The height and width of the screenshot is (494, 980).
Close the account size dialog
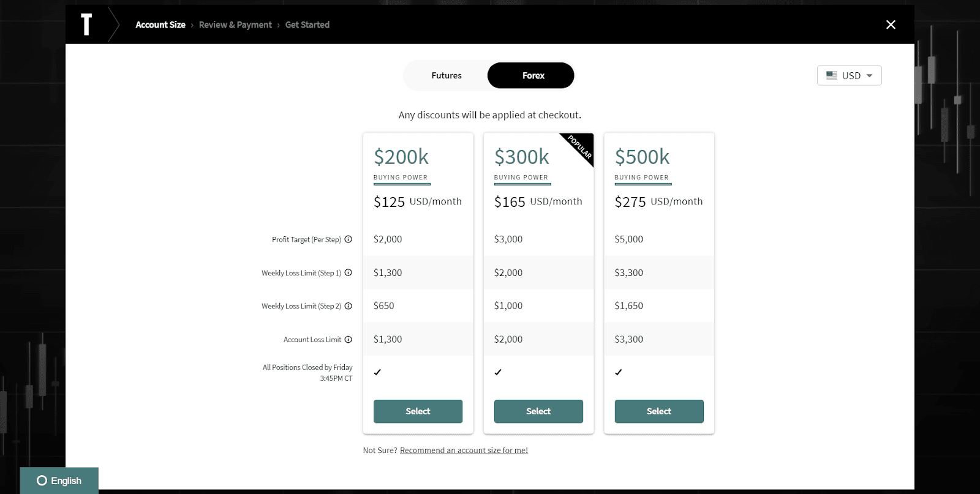[891, 24]
